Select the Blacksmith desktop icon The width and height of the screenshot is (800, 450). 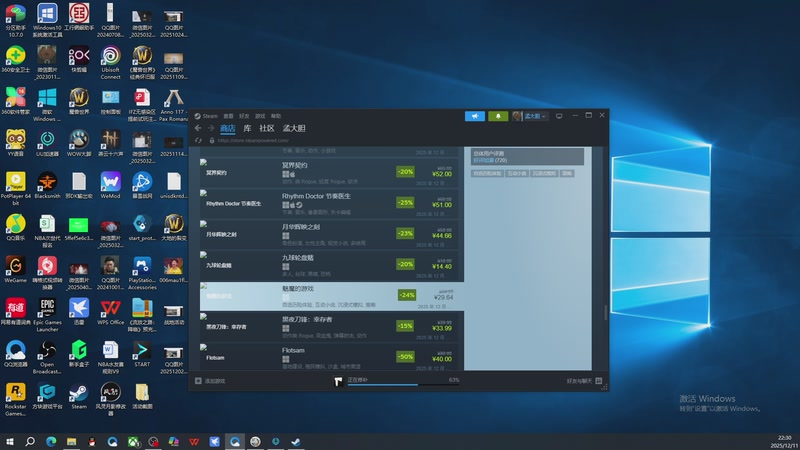point(47,185)
